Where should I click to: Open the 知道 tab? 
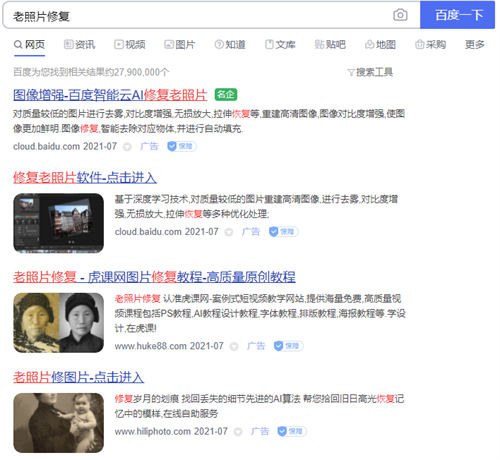(230, 44)
